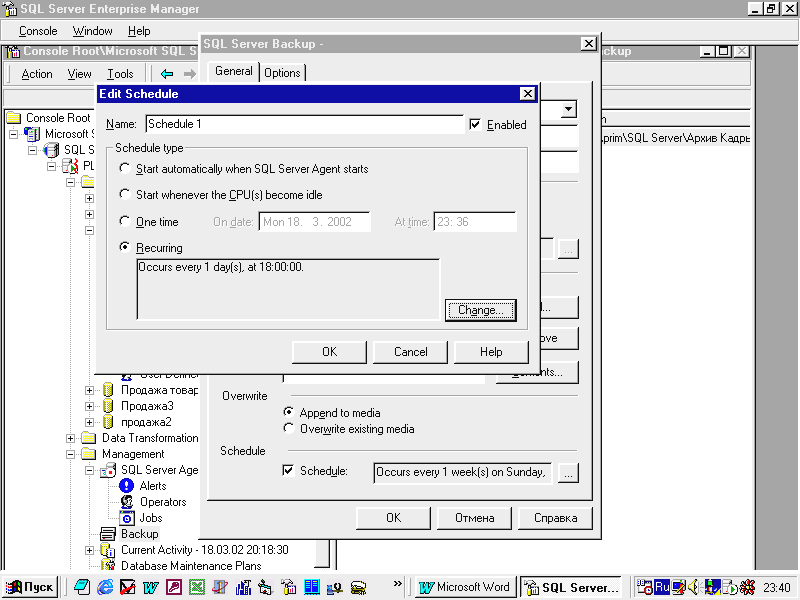Select Append to media in the Backup dialog
Image resolution: width=800 pixels, height=600 pixels.
tap(289, 412)
